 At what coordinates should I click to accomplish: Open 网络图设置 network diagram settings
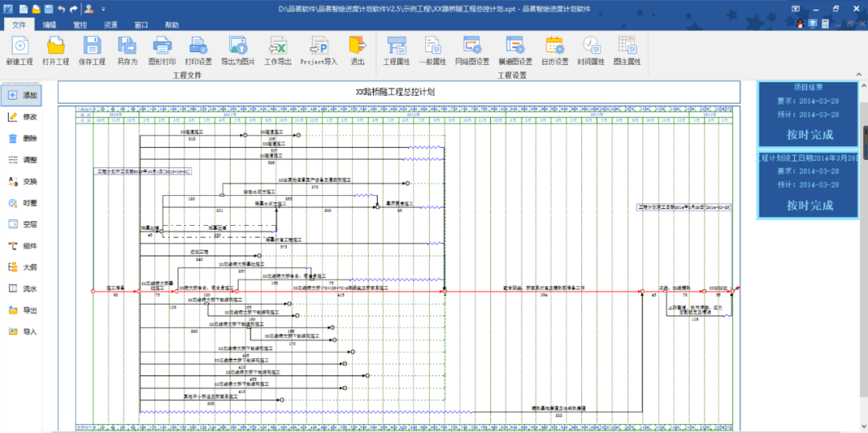pos(473,51)
